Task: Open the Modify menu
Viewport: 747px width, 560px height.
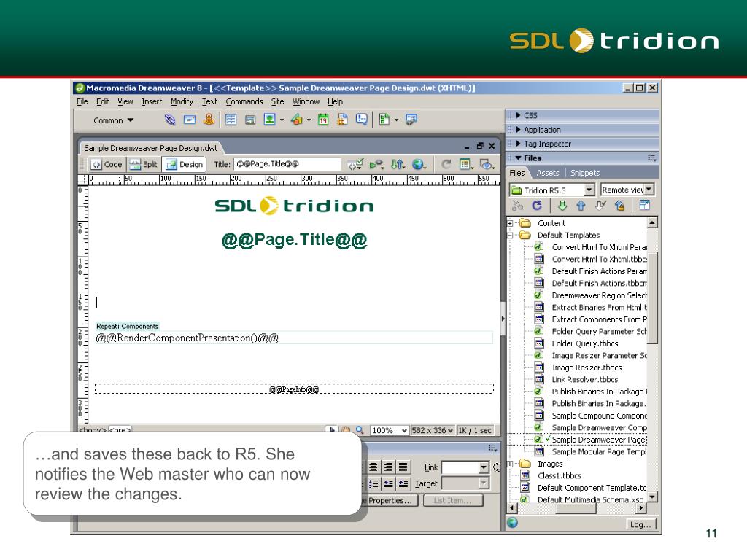Action: (182, 101)
